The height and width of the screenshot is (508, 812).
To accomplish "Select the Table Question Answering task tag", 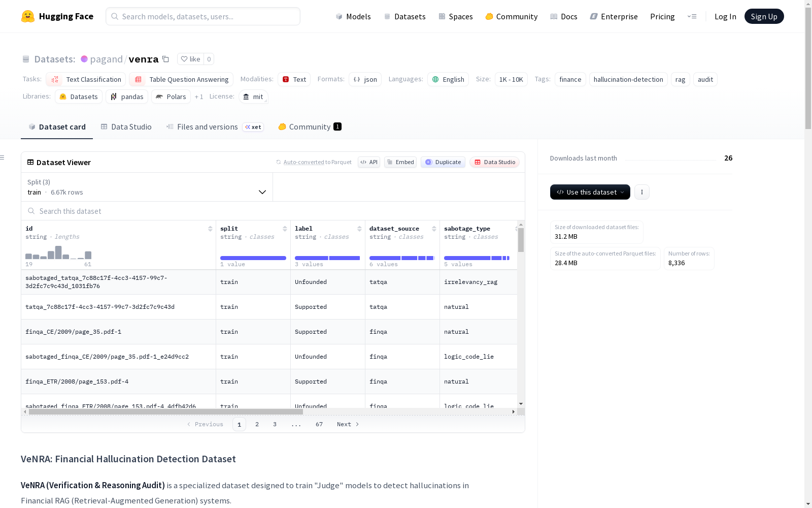I will [x=181, y=79].
